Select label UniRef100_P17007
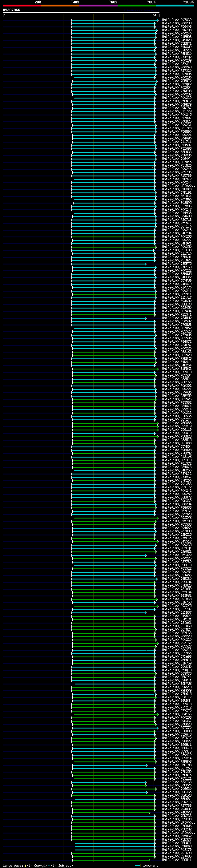The image size is (197, 868). [x=176, y=118]
